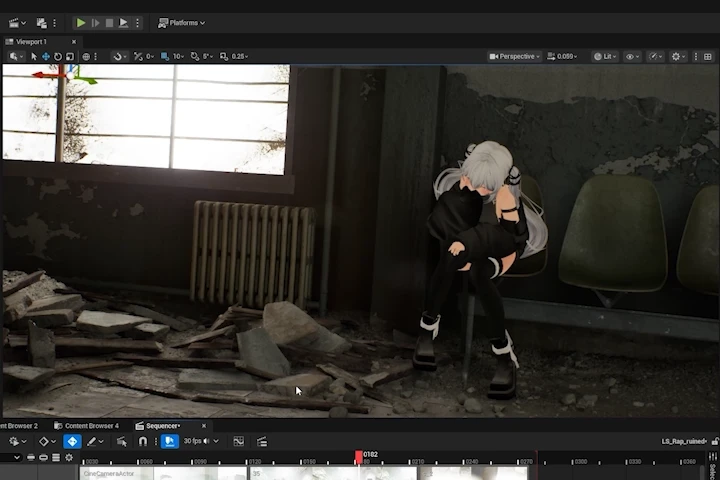
Task: Open rotation snap angle 5° dropdown
Action: [208, 56]
